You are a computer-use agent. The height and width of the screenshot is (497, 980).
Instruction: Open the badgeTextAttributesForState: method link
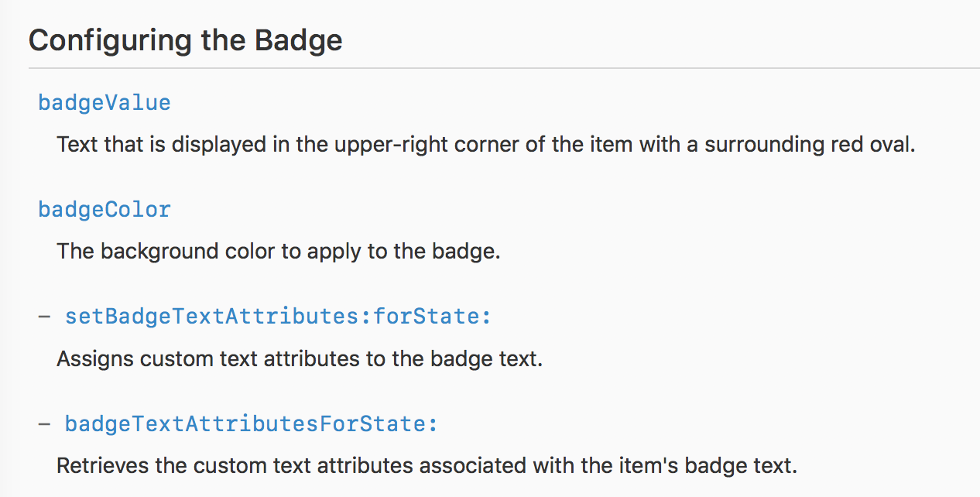point(251,423)
